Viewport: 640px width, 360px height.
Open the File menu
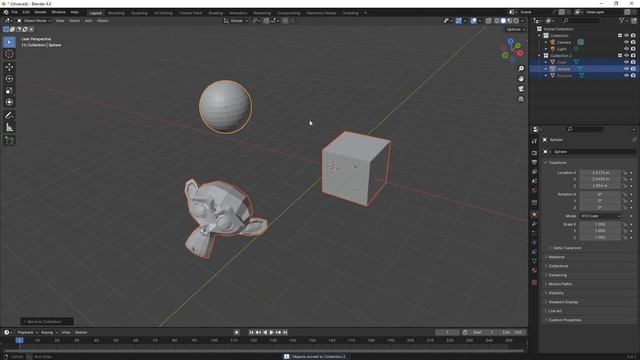14,12
